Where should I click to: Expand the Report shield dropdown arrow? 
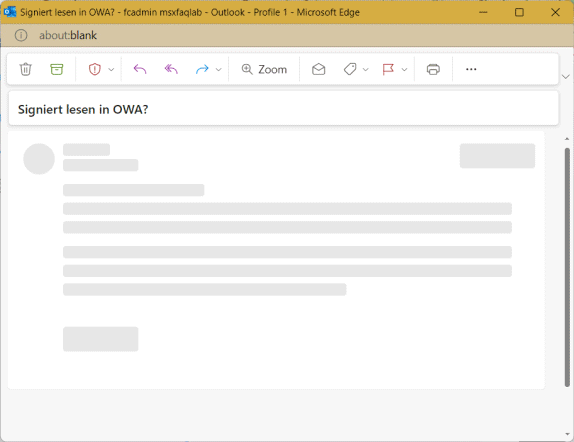point(111,70)
